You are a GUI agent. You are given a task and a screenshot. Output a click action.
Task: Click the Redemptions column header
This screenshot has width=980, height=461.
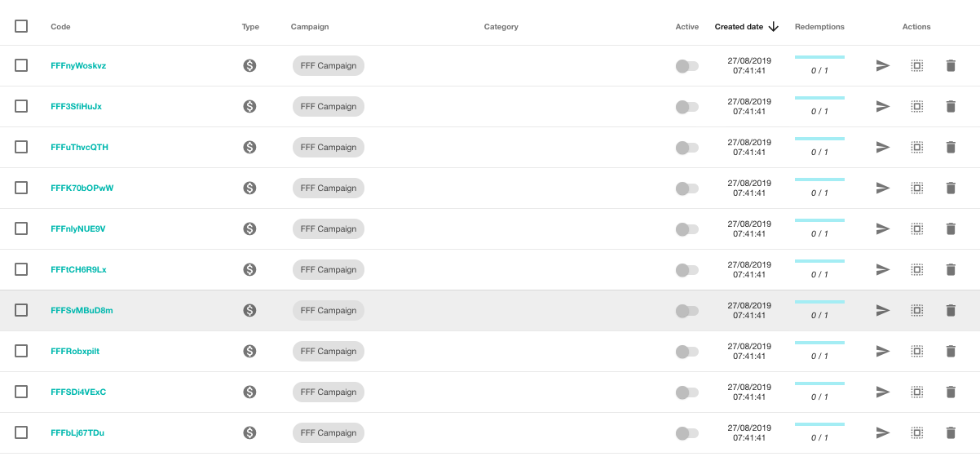click(819, 27)
